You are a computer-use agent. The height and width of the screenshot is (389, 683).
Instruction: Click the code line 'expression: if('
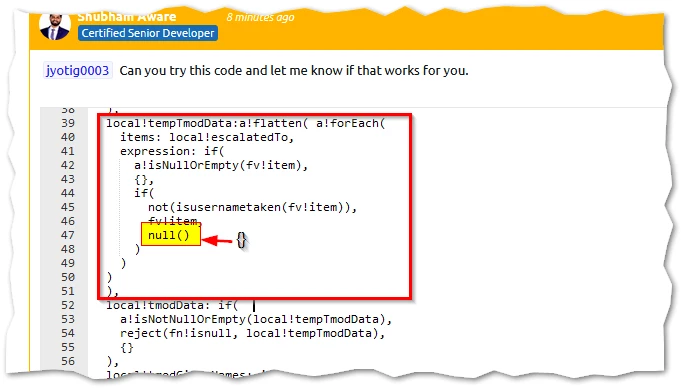(172, 151)
